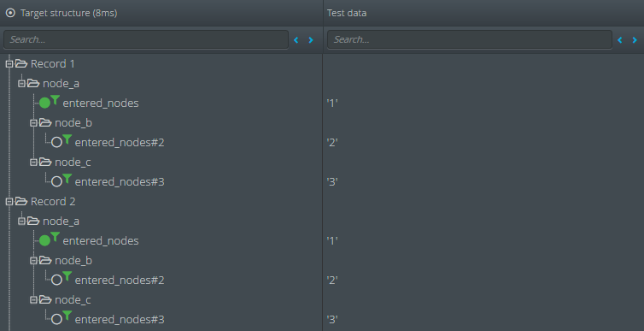The width and height of the screenshot is (644, 331).
Task: Collapse node_b under Record 1
Action: (33, 123)
